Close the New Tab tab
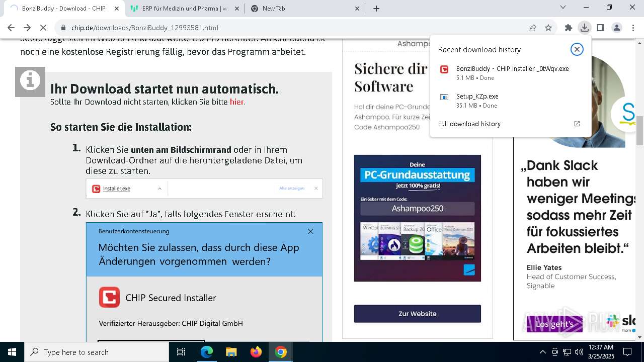644x362 pixels. pos(357,8)
